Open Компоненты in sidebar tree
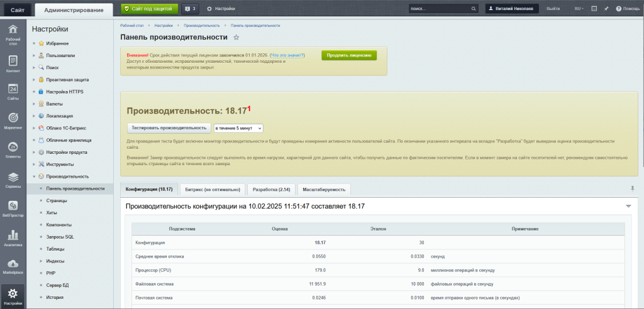Image resolution: width=644 pixels, height=309 pixels. [x=59, y=225]
